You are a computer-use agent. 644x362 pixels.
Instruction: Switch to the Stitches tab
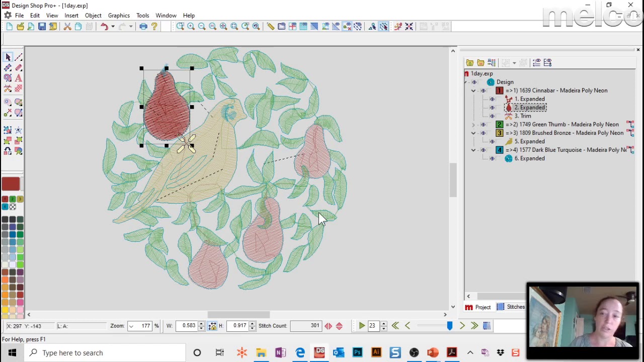[x=511, y=307]
